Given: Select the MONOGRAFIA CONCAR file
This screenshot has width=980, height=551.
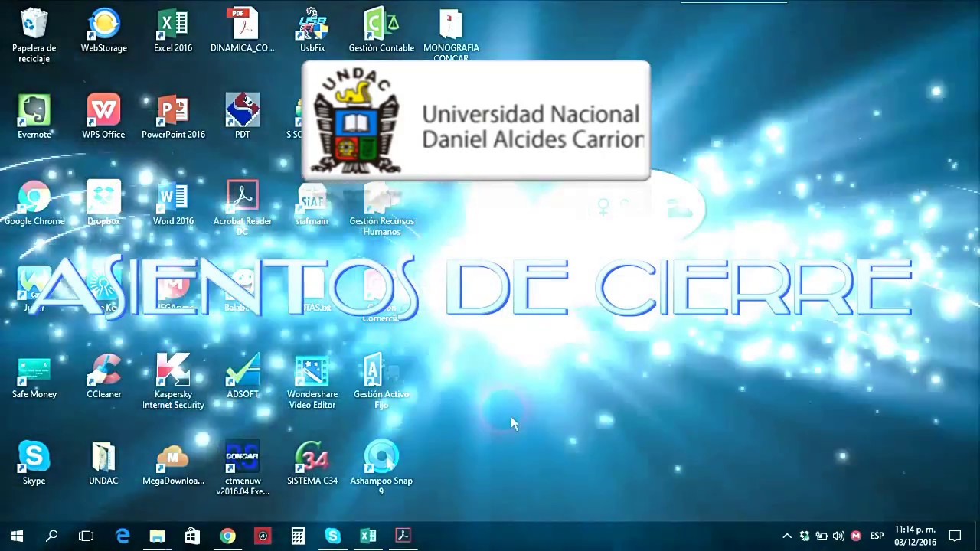Looking at the screenshot, I should coord(451,35).
